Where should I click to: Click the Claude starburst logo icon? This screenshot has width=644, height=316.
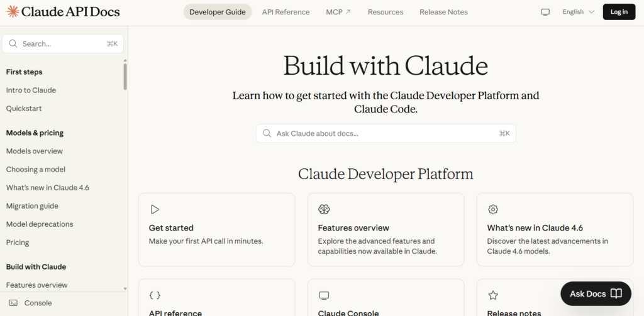coord(13,11)
